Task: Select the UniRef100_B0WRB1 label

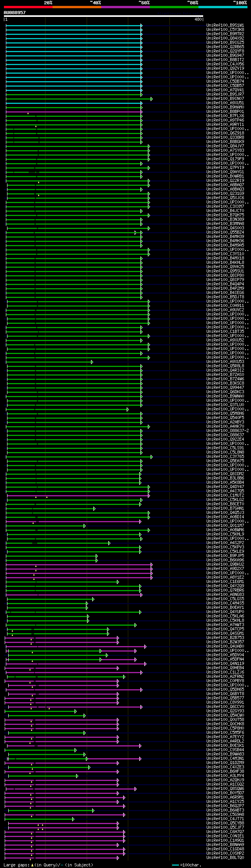Action: tap(225, 176)
